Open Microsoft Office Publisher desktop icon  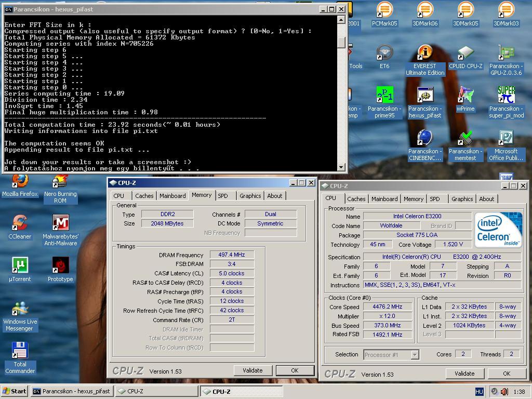coord(506,145)
